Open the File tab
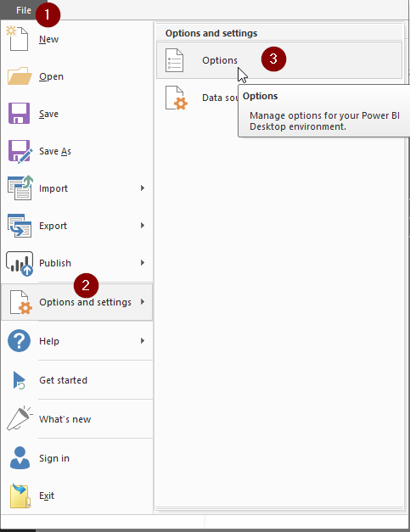This screenshot has width=410, height=532. [x=24, y=10]
